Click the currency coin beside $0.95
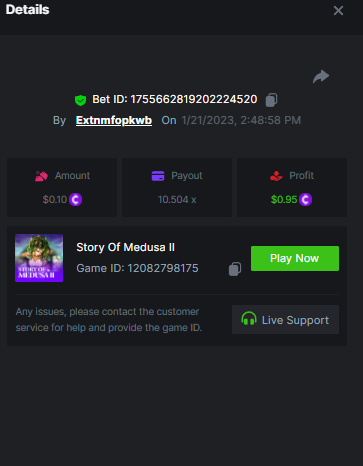 pos(305,200)
